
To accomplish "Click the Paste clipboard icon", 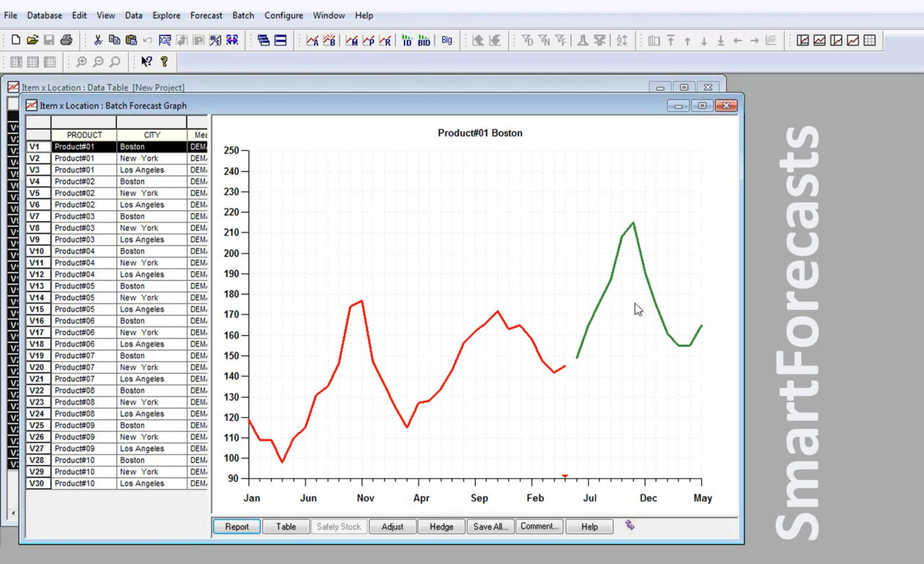I will (x=131, y=40).
